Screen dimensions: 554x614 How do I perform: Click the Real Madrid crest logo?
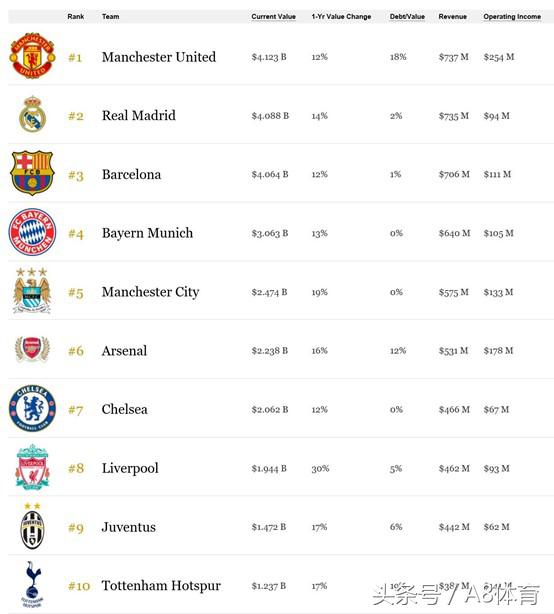tap(32, 114)
